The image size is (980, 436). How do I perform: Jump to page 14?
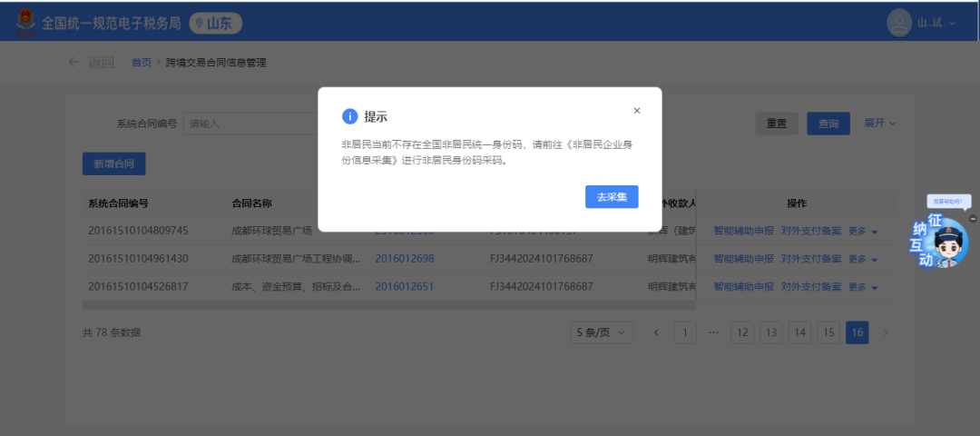pos(799,332)
